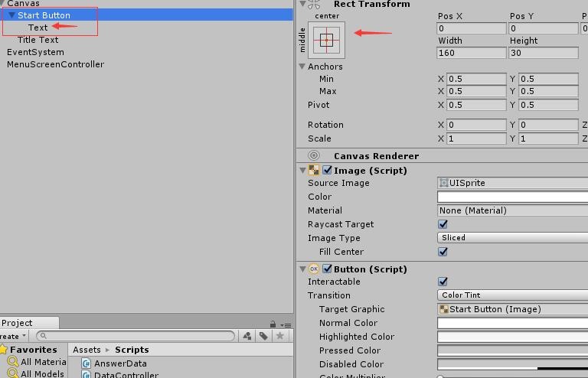Open the Normal Color swatch

tap(512, 323)
